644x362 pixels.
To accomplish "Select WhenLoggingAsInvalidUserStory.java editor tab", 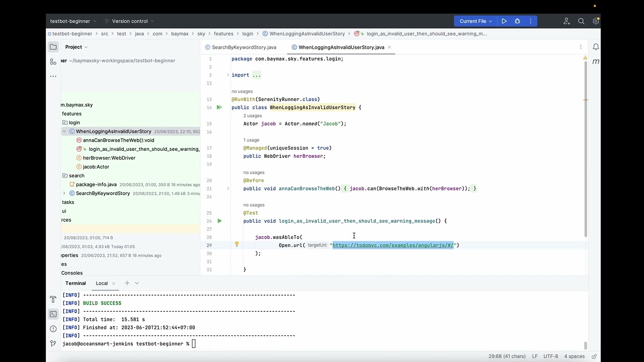I will [341, 47].
